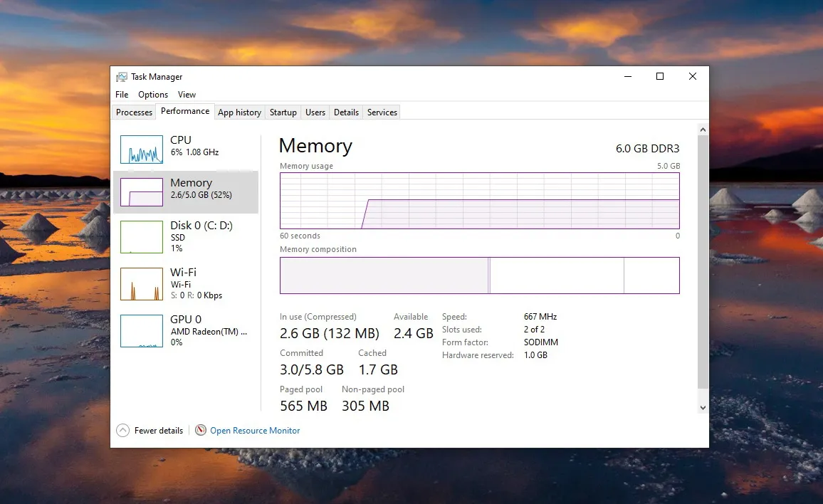823x504 pixels.
Task: Open the Wi-Fi performance panel
Action: click(185, 283)
